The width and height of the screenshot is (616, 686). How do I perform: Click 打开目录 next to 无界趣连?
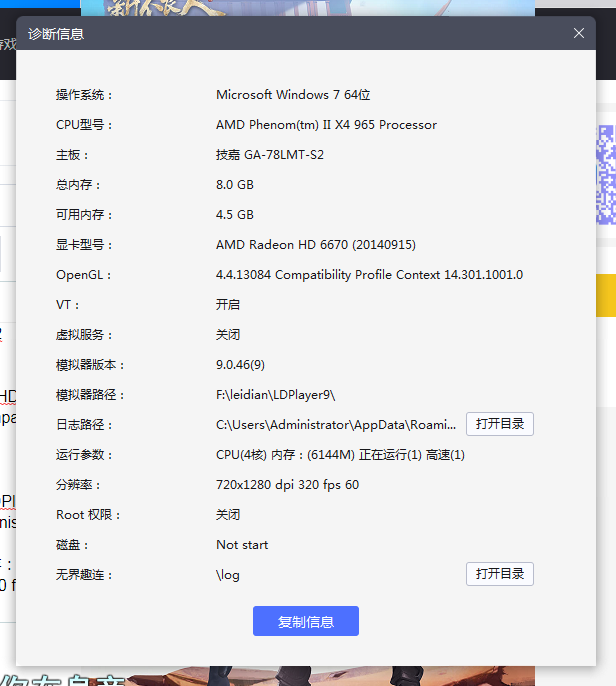coord(499,574)
